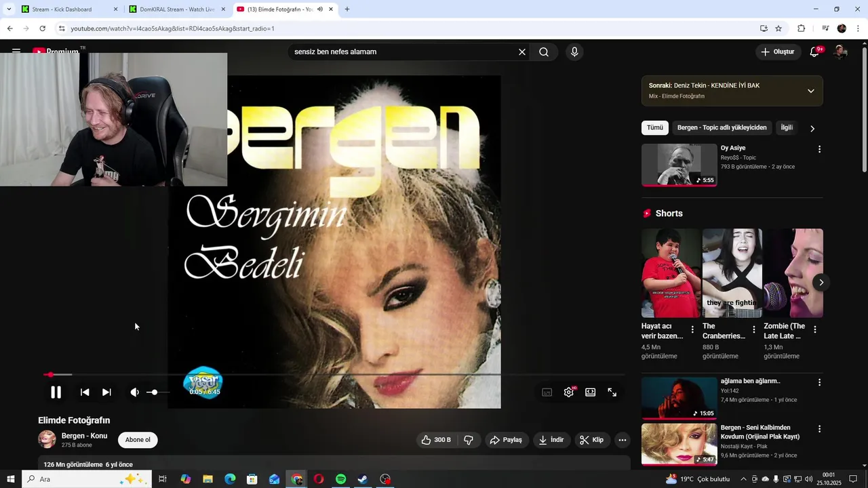Select the İlgili filter chip
Image resolution: width=868 pixels, height=488 pixels.
coord(787,127)
